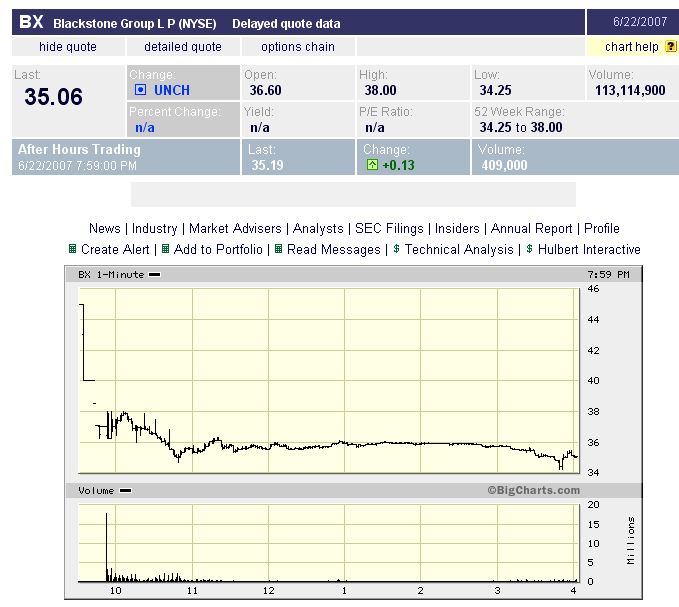This screenshot has width=679, height=607.
Task: Click the 6/22/2007 7:59:00 PM timestamp
Action: click(x=78, y=165)
